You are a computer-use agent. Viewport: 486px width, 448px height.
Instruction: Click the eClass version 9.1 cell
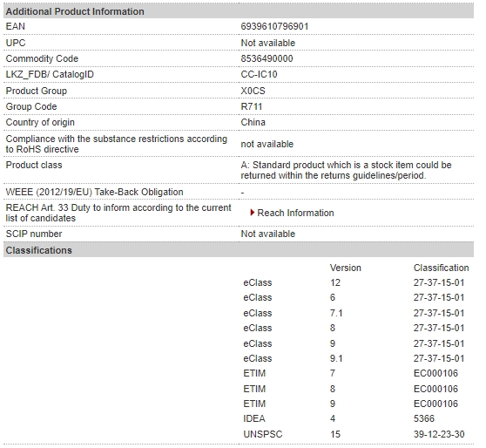coord(336,358)
